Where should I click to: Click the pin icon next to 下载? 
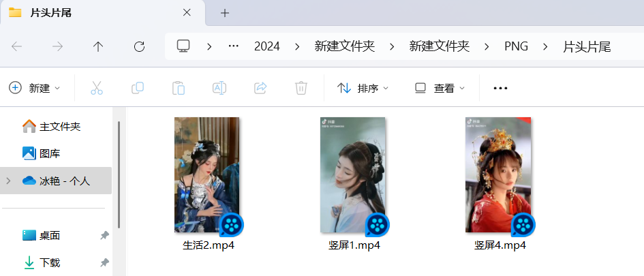tap(104, 262)
